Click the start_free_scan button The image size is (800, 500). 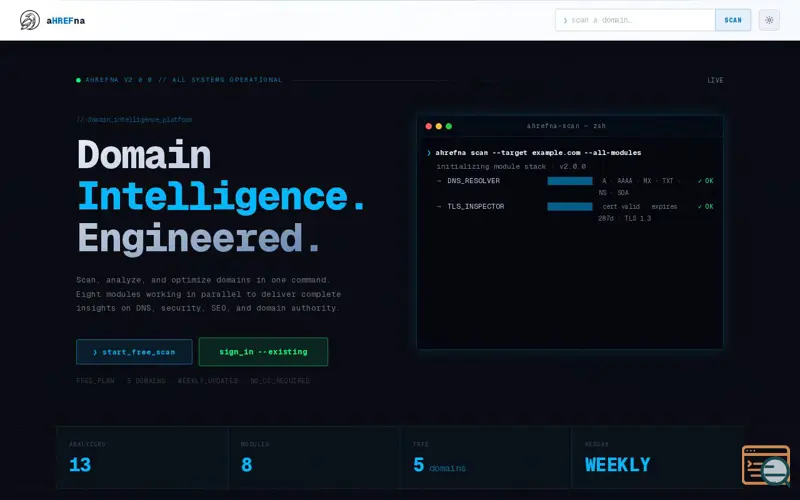[x=134, y=352]
